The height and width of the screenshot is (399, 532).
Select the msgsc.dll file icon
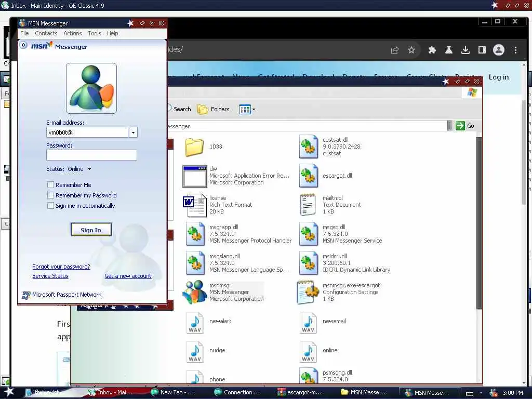pyautogui.click(x=309, y=234)
